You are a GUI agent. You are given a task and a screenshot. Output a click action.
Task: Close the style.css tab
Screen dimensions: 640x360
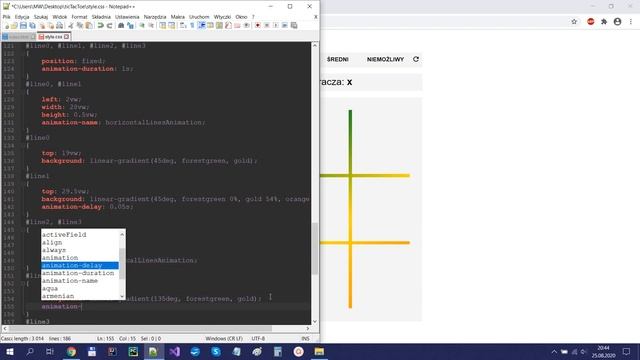67,37
